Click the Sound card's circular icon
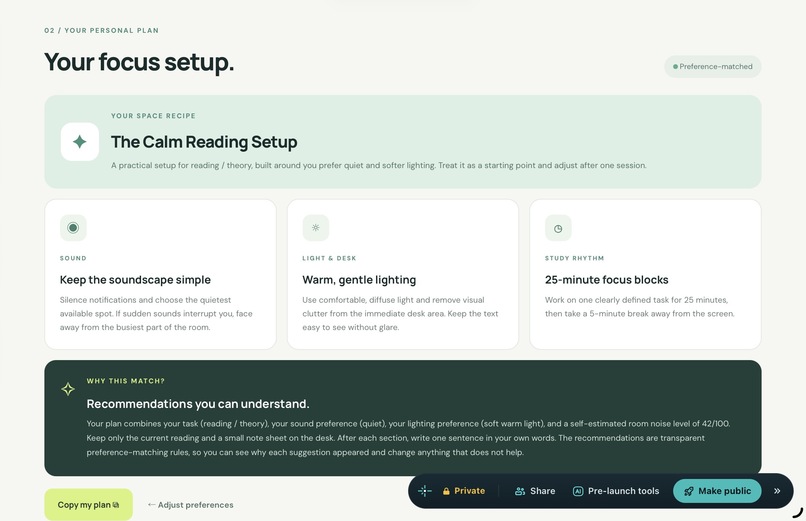This screenshot has width=806, height=521. click(x=73, y=228)
